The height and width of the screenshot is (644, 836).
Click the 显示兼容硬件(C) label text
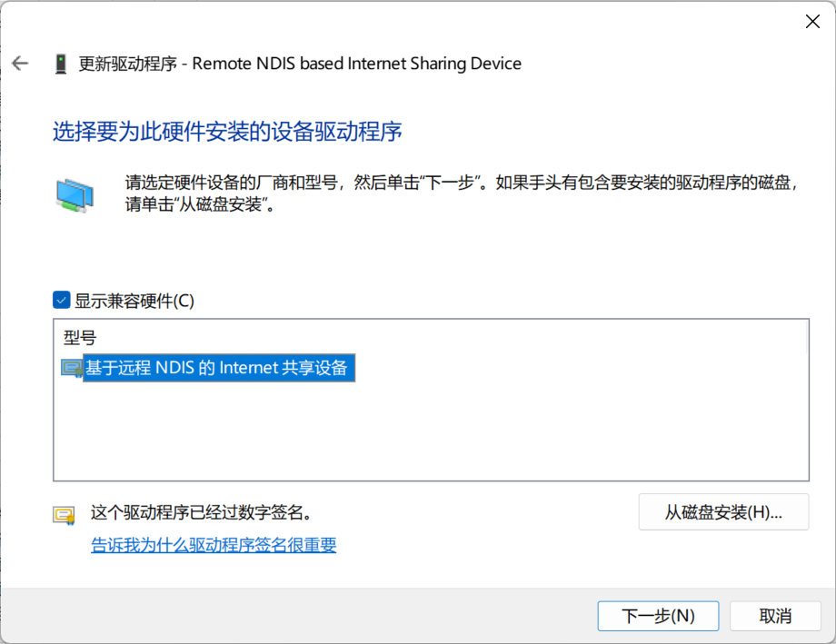coord(134,301)
